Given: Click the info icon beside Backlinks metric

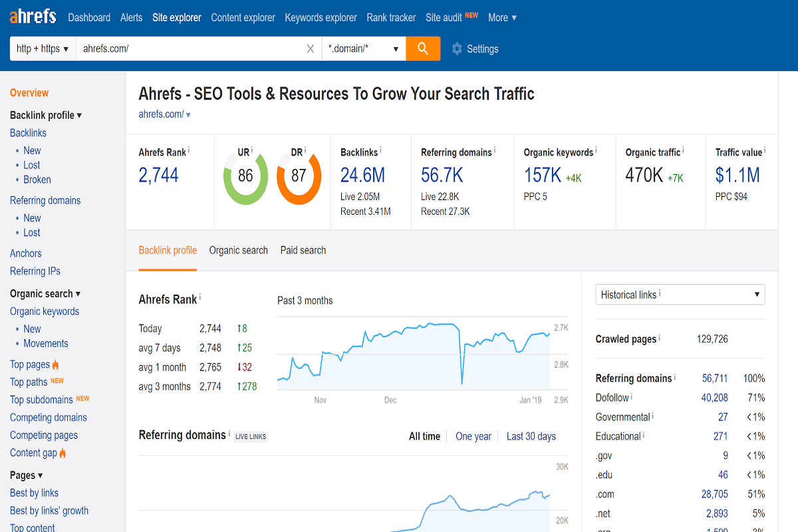Looking at the screenshot, I should pyautogui.click(x=382, y=151).
